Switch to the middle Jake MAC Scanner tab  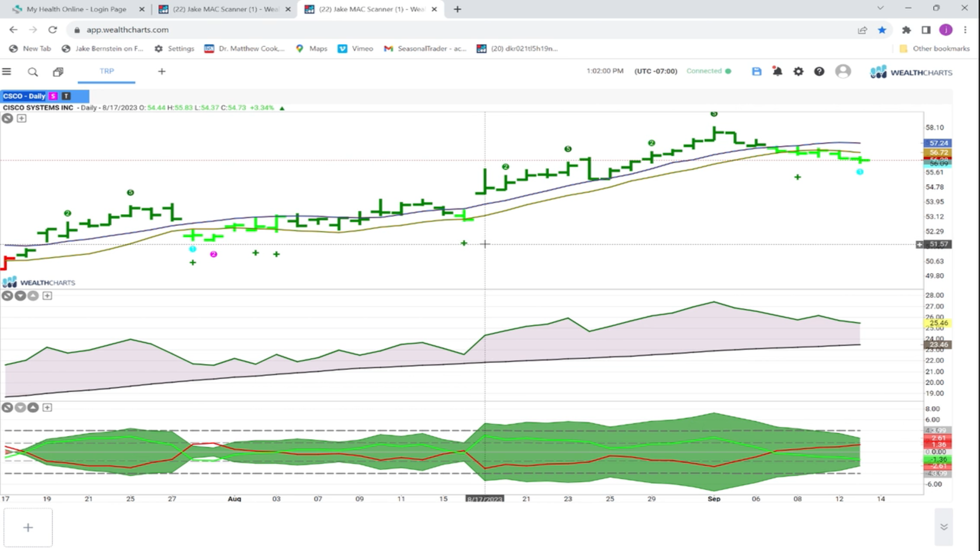tap(225, 9)
